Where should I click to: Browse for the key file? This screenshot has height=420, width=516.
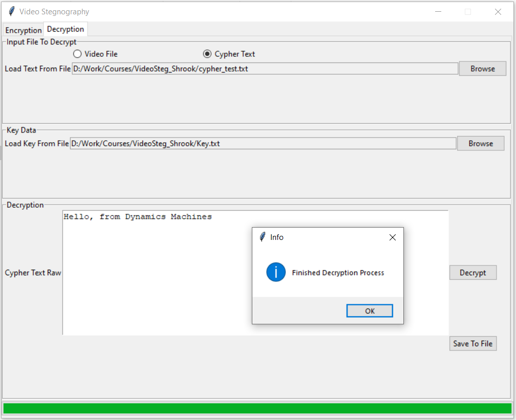click(x=481, y=143)
